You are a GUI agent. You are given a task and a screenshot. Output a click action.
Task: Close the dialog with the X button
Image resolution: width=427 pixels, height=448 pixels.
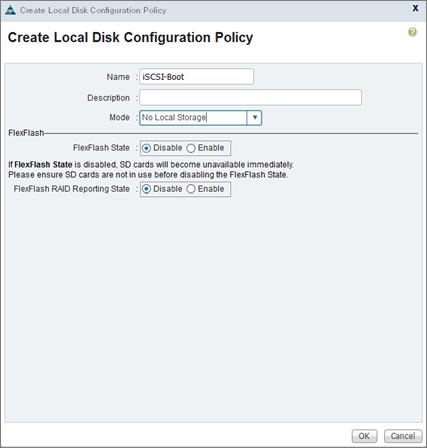415,8
